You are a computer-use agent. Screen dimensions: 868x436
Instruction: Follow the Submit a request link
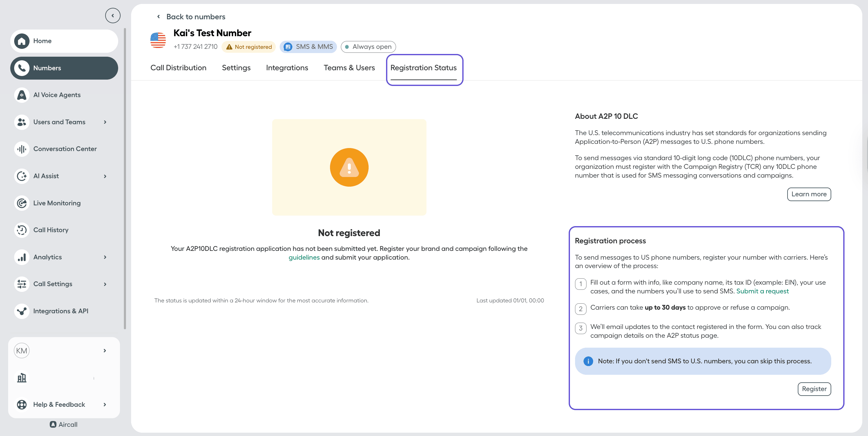[x=762, y=291]
